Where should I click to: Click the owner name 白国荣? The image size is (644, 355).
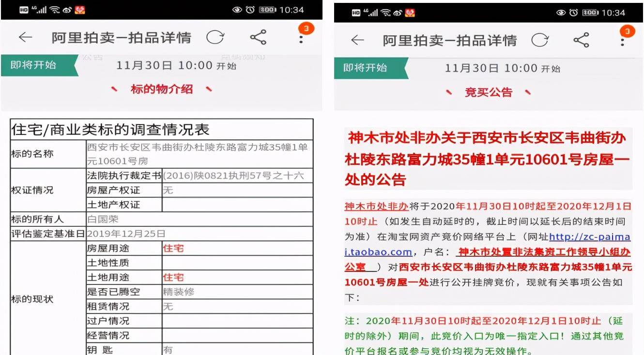tap(103, 220)
